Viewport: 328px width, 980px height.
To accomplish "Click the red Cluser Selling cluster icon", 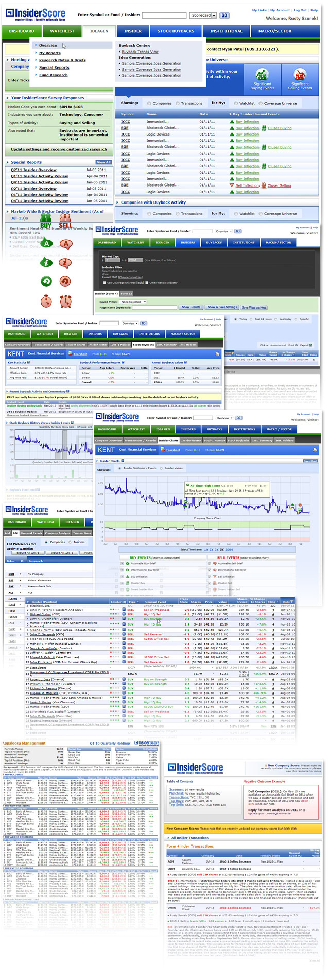I will 264,185.
